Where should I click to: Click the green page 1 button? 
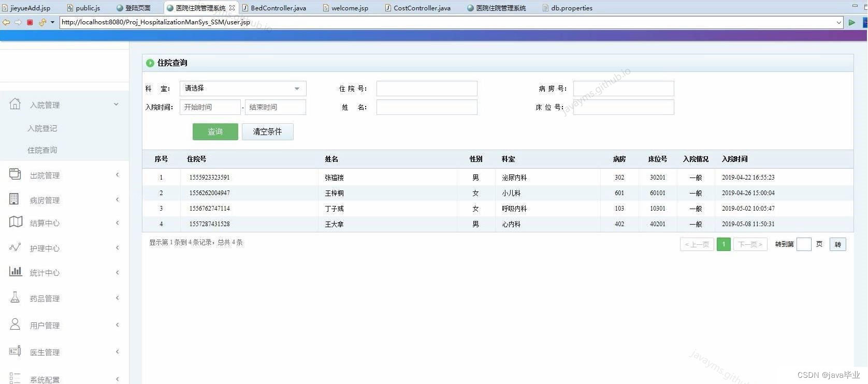pyautogui.click(x=724, y=244)
